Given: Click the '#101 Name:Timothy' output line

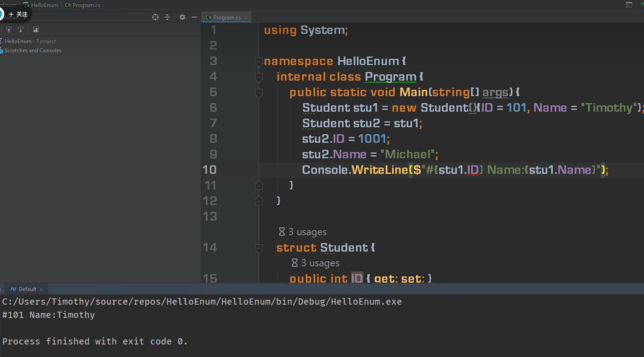Looking at the screenshot, I should 48,315.
